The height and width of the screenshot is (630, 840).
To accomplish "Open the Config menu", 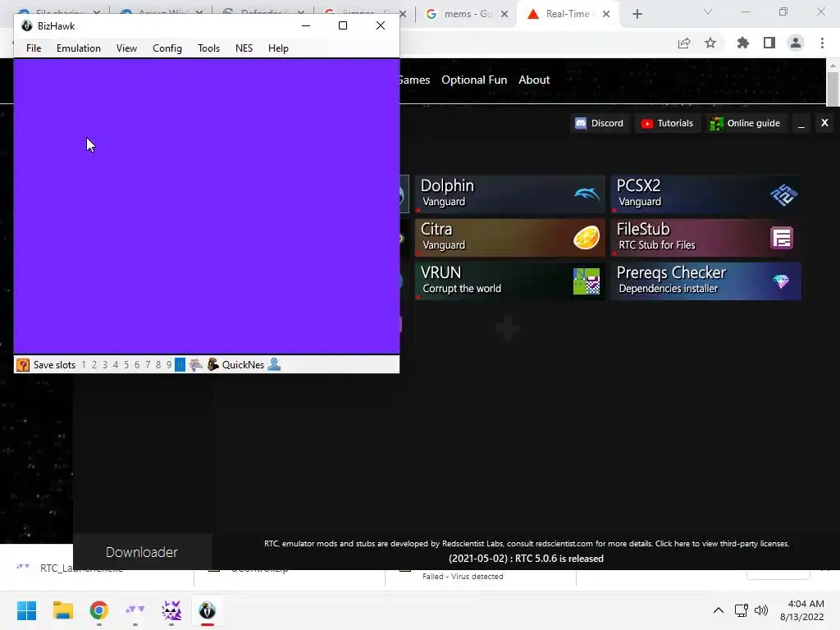I will [167, 48].
